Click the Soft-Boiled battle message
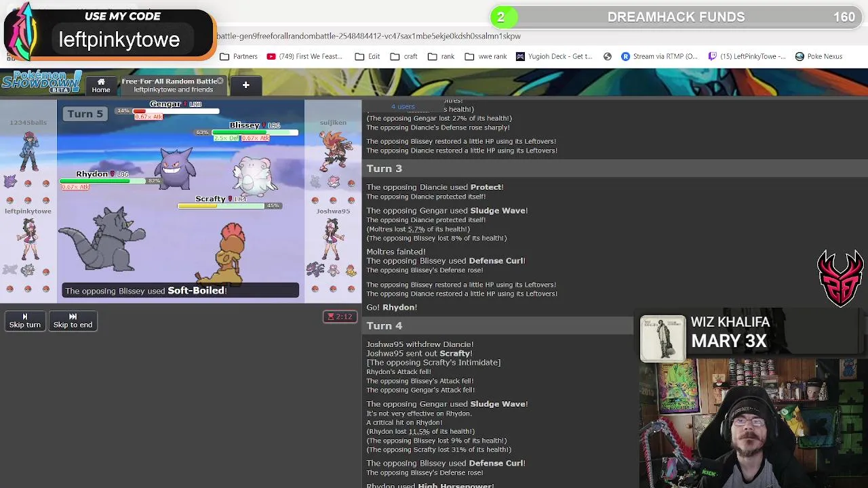 tap(180, 290)
